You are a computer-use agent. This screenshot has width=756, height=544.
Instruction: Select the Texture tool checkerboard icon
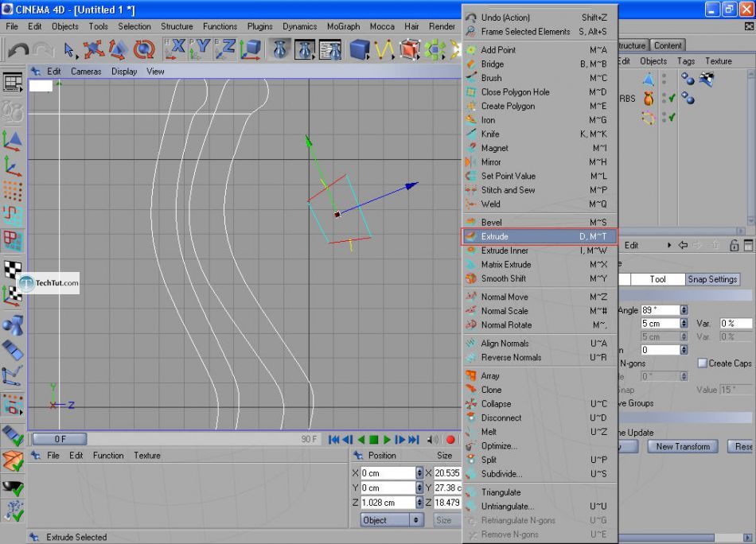click(x=13, y=269)
